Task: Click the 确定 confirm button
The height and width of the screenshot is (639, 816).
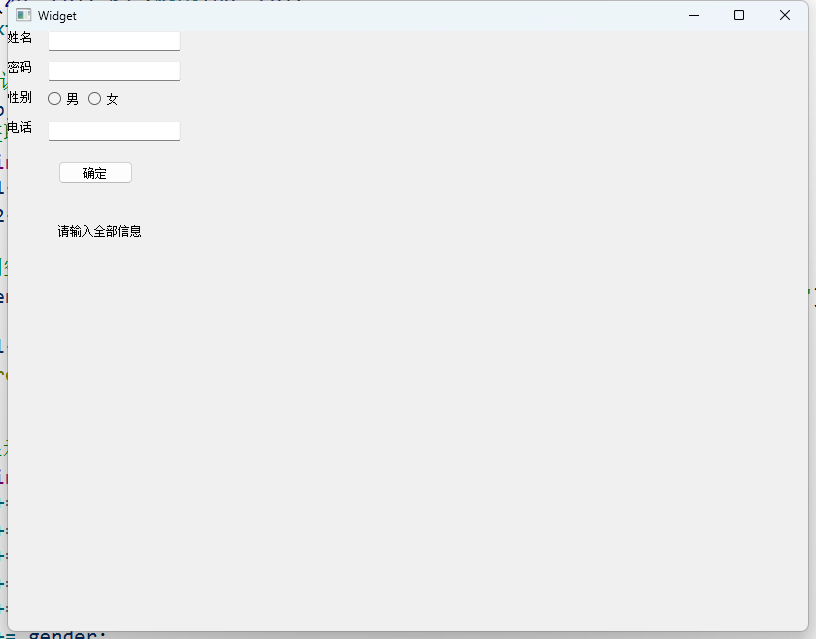Action: coord(95,173)
